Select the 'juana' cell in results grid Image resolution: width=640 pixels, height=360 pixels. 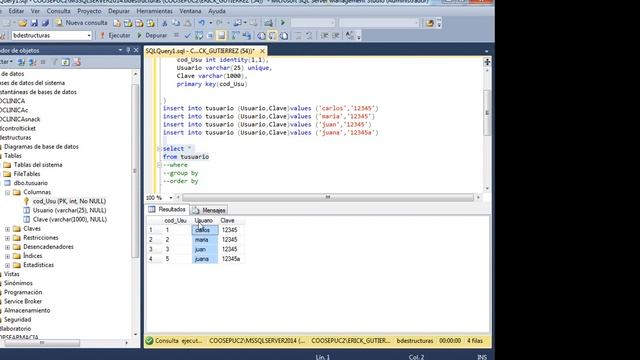click(x=204, y=259)
